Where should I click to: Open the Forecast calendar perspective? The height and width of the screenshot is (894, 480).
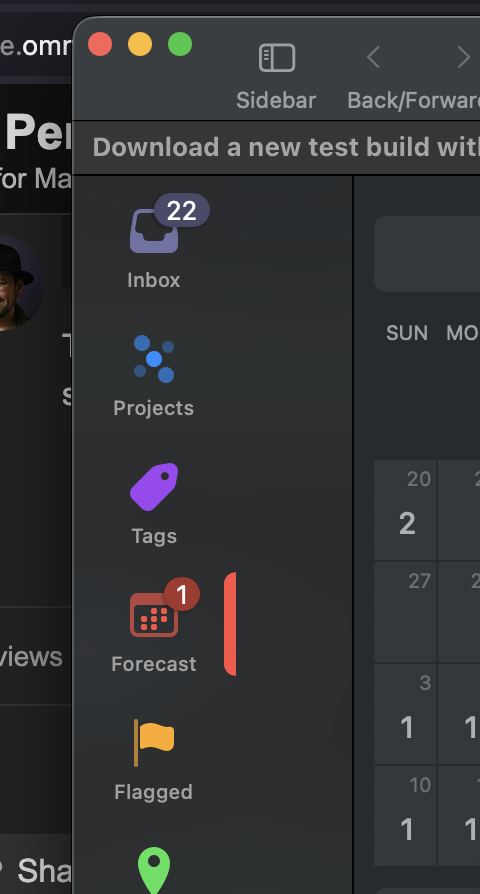154,627
